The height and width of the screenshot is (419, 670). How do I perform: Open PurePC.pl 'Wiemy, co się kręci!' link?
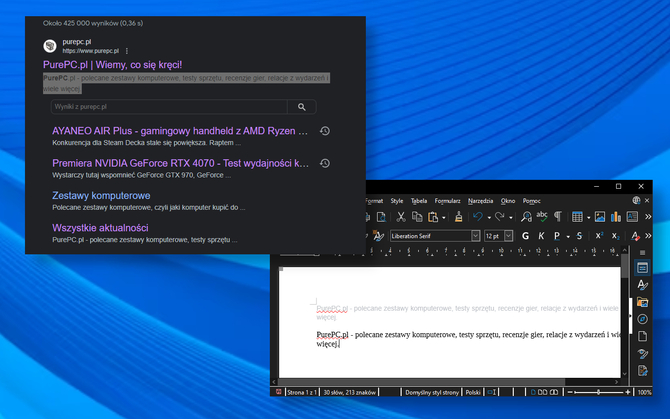112,64
